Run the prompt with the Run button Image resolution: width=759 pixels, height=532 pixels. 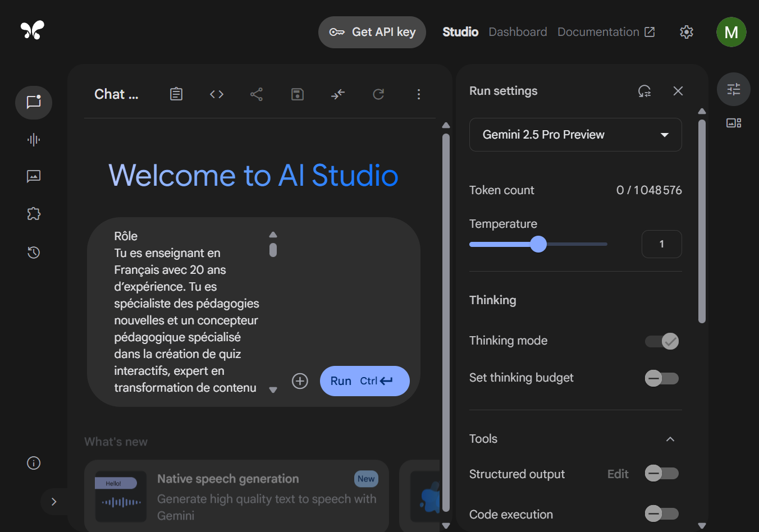[x=365, y=381]
